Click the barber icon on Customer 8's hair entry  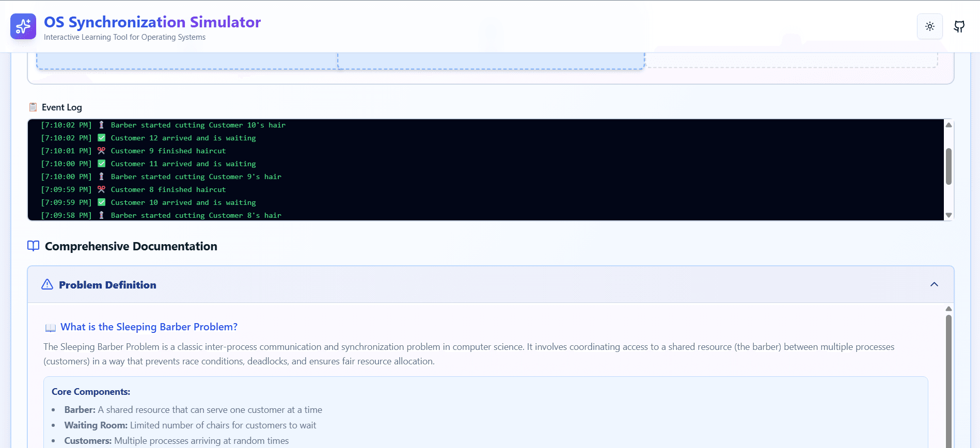coord(101,215)
